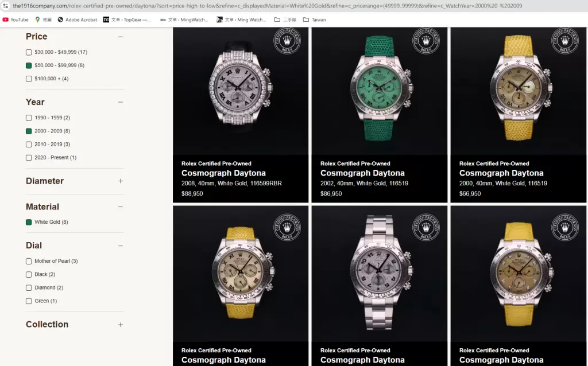588x366 pixels.
Task: Uncheck the White Gold material filter
Action: 29,223
